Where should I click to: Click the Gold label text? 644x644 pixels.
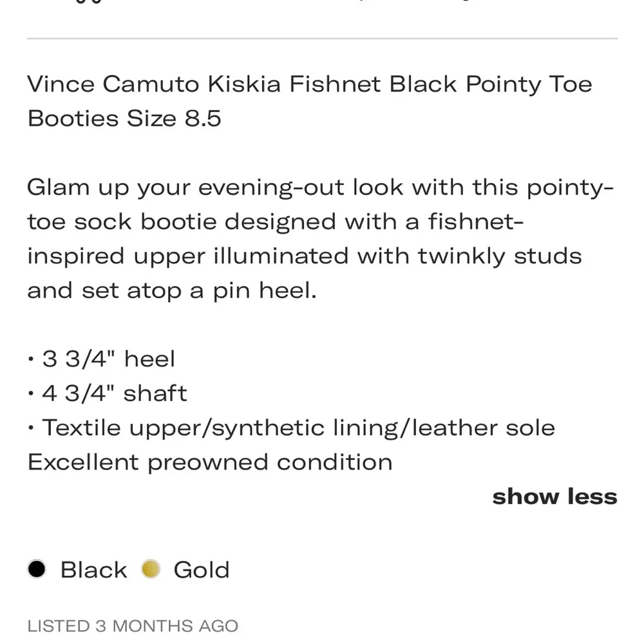coord(200,569)
